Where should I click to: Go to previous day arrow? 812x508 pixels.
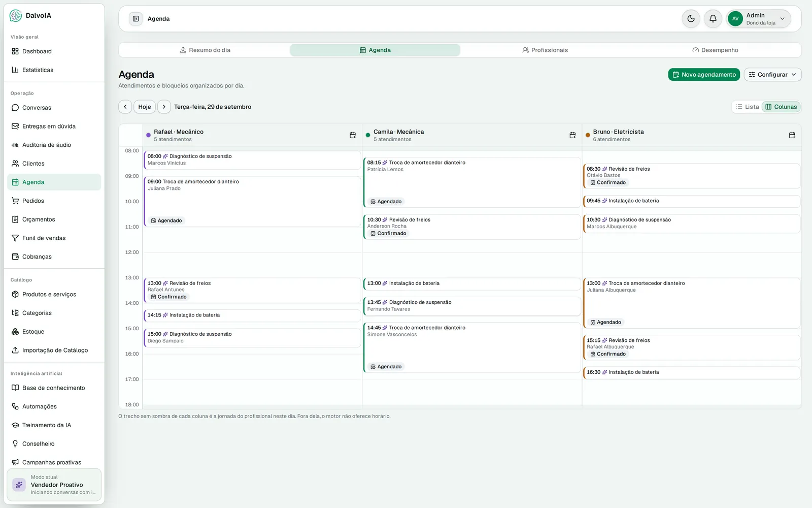click(125, 107)
